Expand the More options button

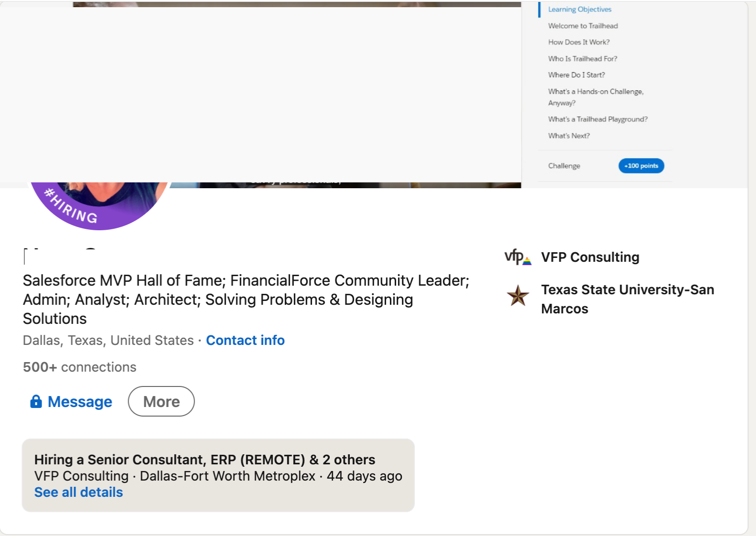tap(161, 401)
